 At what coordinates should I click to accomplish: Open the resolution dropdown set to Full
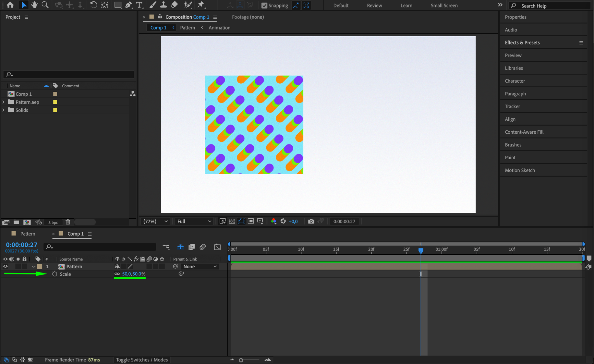(194, 221)
